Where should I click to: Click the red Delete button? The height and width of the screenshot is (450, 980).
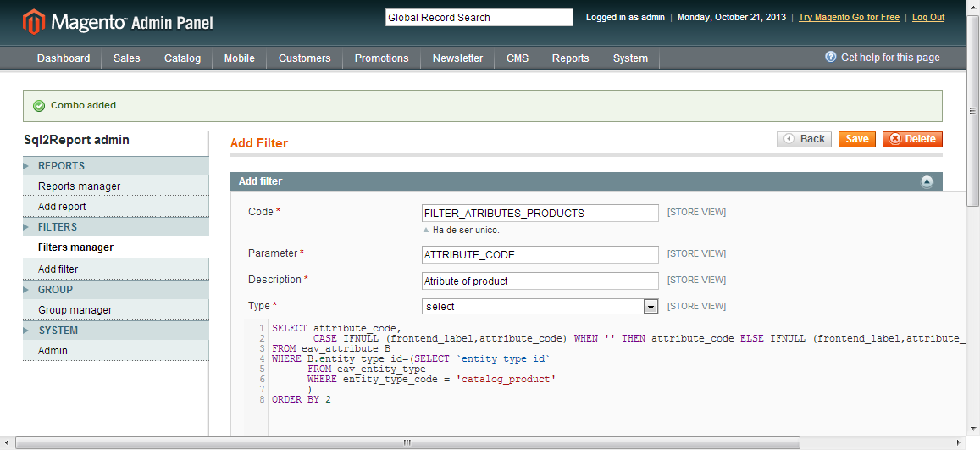[x=912, y=139]
